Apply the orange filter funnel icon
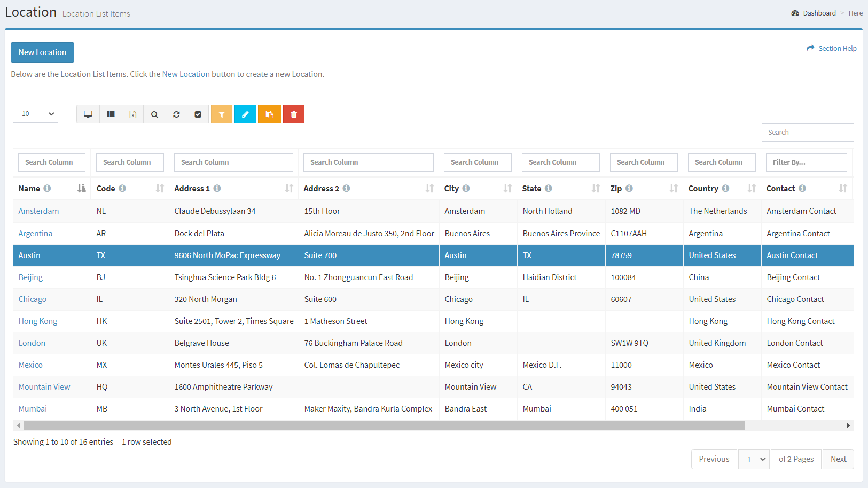868x488 pixels. tap(221, 114)
